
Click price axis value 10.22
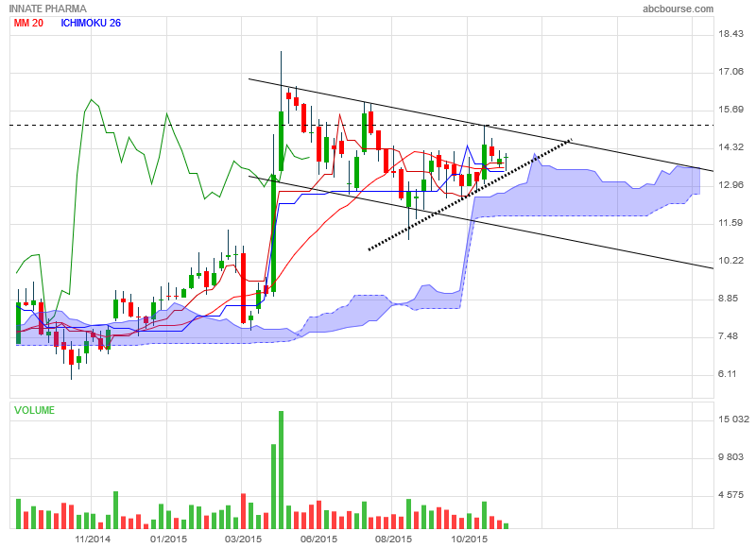[x=730, y=260]
